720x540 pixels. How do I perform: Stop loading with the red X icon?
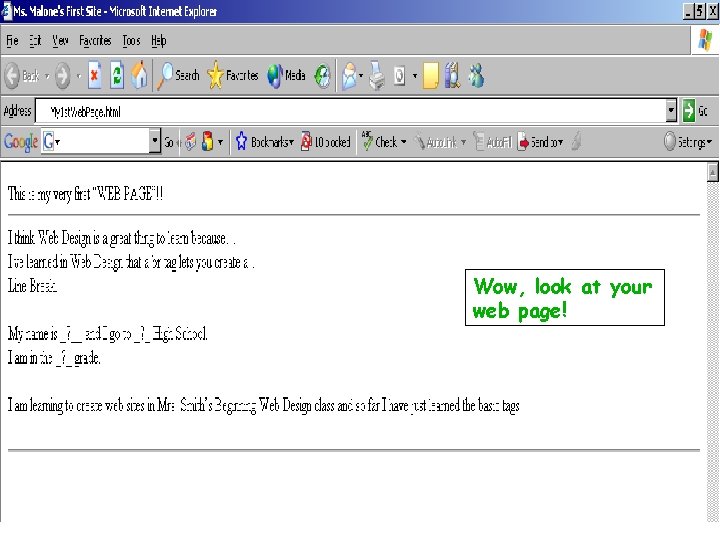coord(95,75)
